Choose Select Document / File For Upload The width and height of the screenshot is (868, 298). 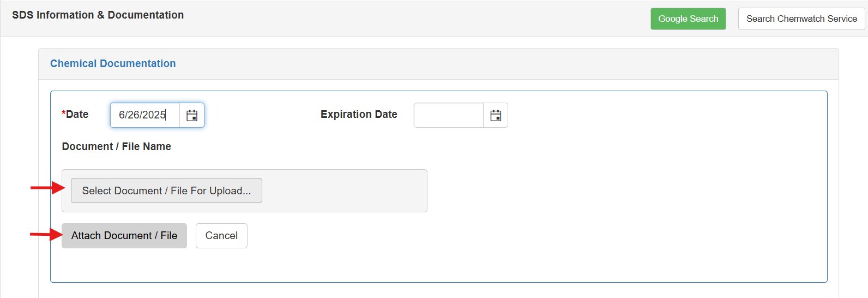click(166, 190)
